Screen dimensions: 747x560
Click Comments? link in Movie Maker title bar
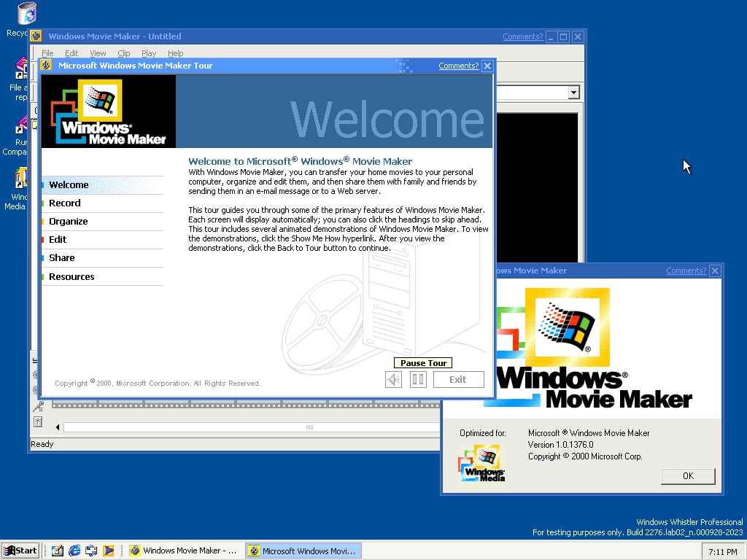pos(522,36)
